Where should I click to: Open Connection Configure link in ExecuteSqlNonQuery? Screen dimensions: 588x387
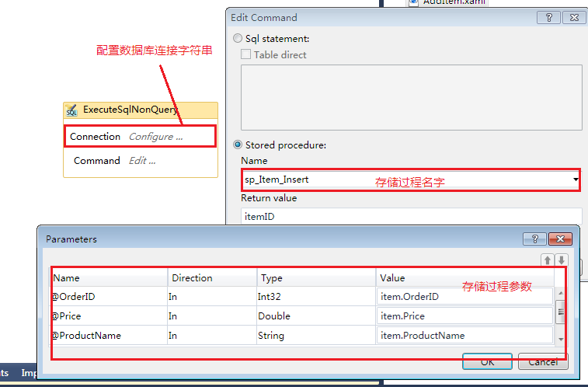click(155, 137)
